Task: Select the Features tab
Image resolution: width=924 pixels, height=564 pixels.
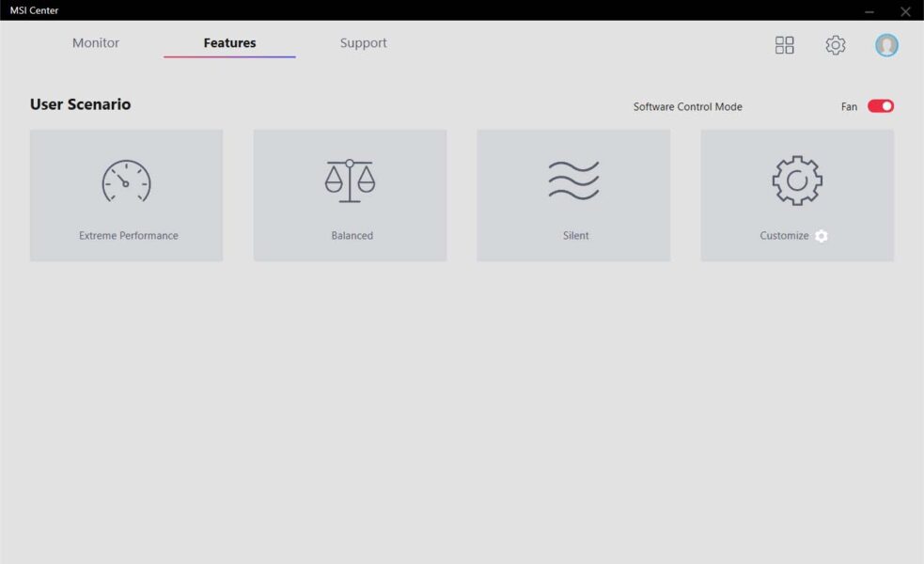Action: (229, 43)
